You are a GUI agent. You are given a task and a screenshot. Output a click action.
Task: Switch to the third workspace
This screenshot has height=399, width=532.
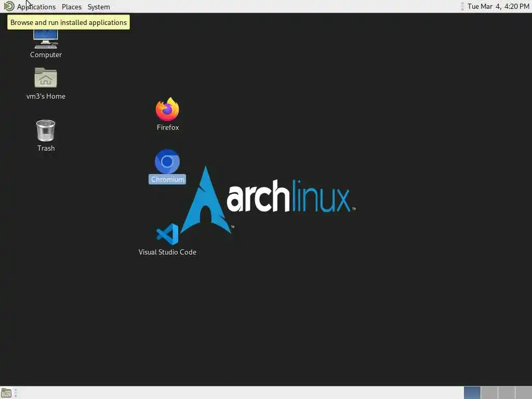coord(506,393)
